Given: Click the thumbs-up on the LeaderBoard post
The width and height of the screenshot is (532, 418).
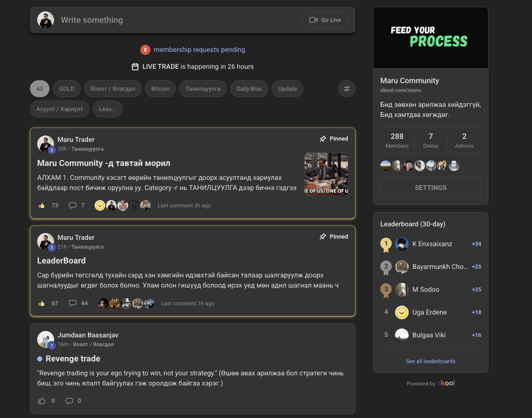Looking at the screenshot, I should coord(42,303).
